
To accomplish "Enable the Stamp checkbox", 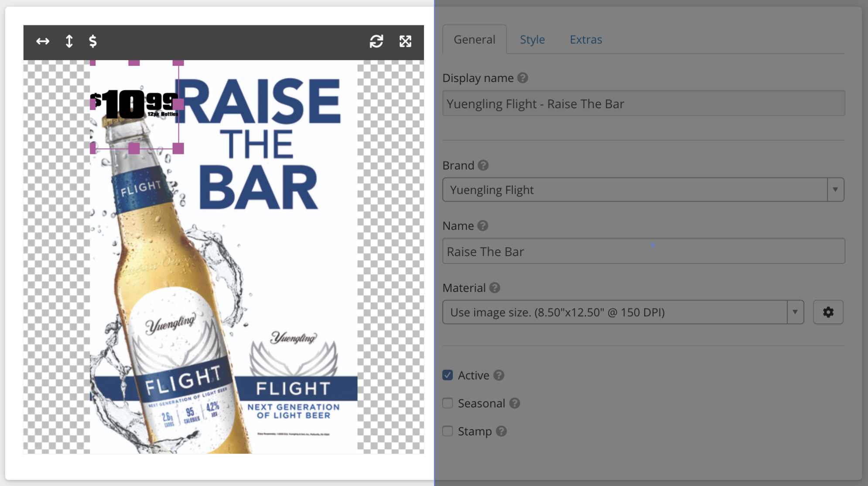I will pyautogui.click(x=448, y=431).
